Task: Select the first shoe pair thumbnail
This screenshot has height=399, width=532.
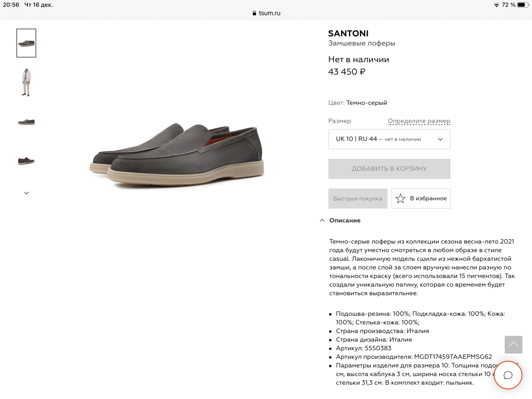Action: point(26,43)
